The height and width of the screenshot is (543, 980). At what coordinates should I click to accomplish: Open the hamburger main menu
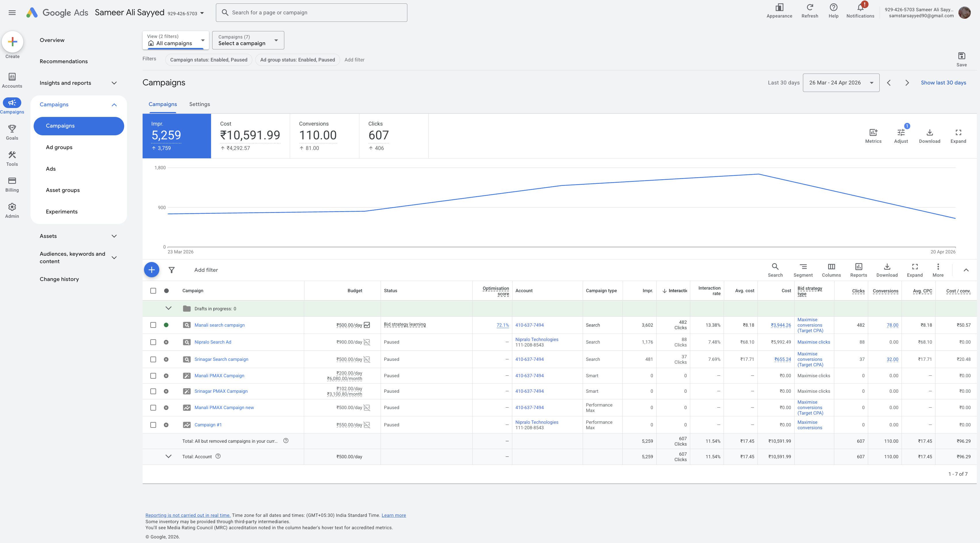click(12, 13)
